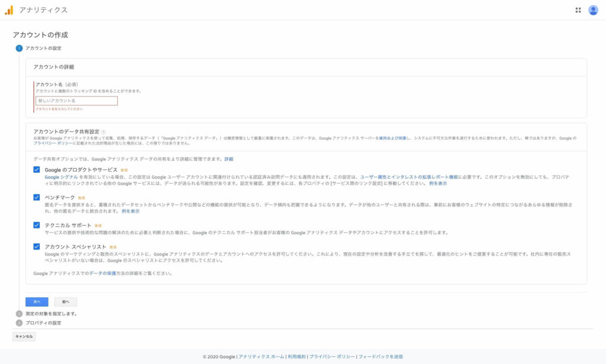Click the help icon beside アカウントのデータ共有設定
606x364 pixels.
click(x=104, y=132)
